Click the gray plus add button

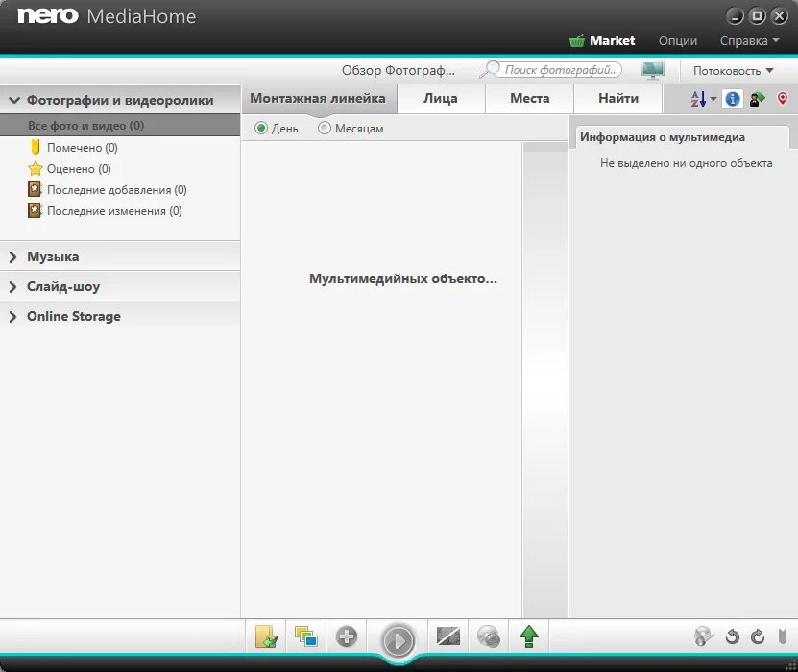point(347,636)
